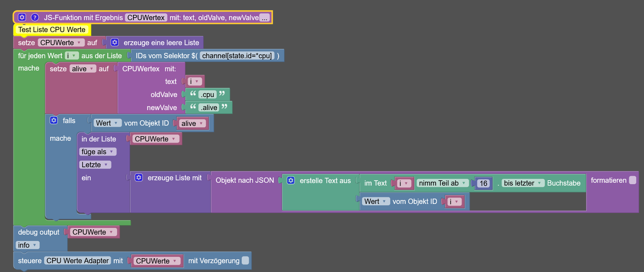Select the 'IDs vom Selektor $(' block
Viewport: 644px width, 272px height.
[167, 56]
